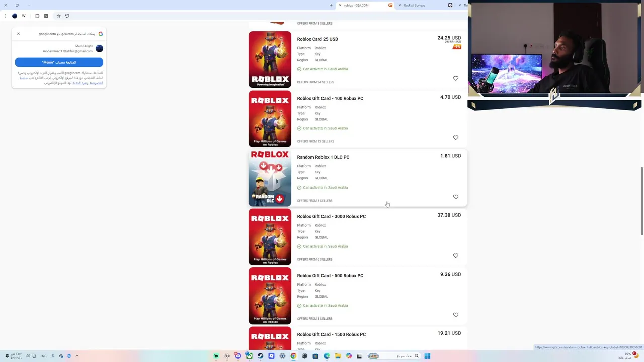The height and width of the screenshot is (362, 644).
Task: Open Microsoft Edge from the taskbar
Action: point(327,356)
